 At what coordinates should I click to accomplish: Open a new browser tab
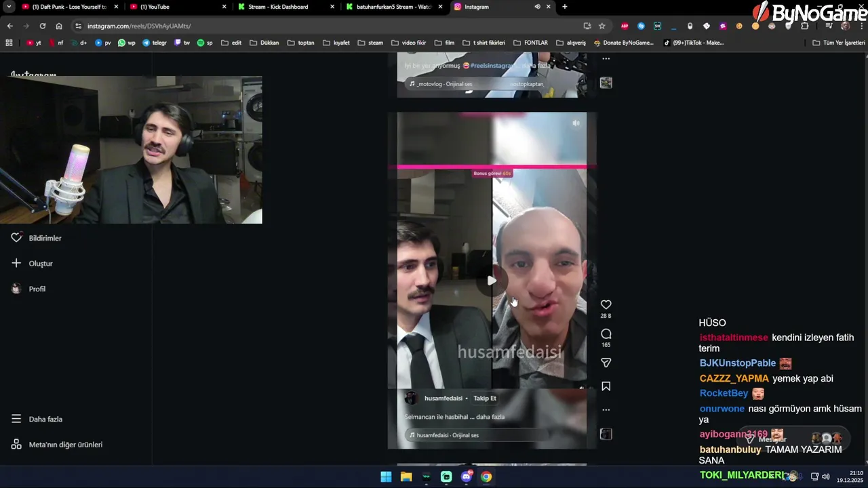coord(565,7)
